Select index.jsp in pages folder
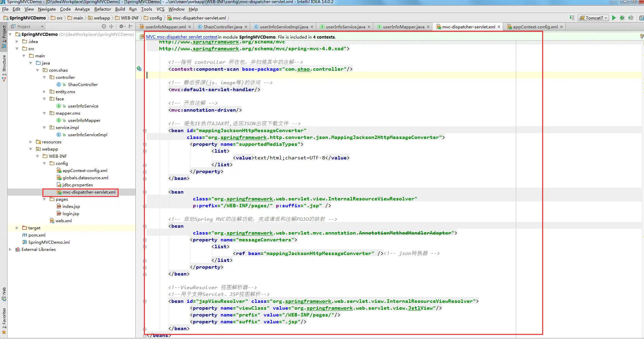This screenshot has height=339, width=644. (x=71, y=206)
